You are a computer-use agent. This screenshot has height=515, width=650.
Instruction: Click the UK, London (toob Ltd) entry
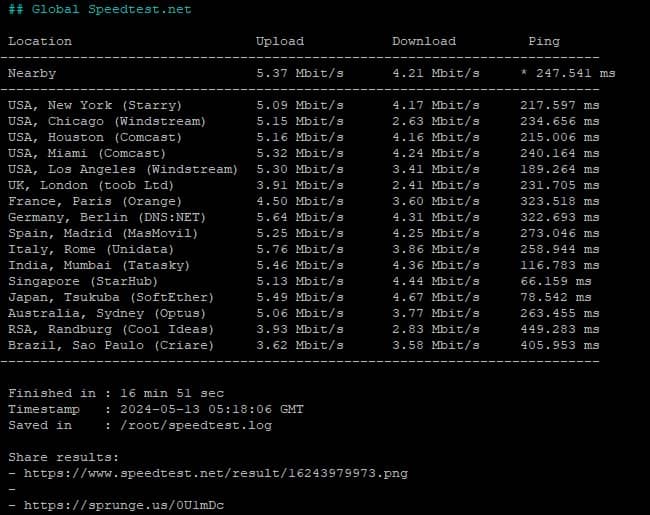tap(95, 185)
